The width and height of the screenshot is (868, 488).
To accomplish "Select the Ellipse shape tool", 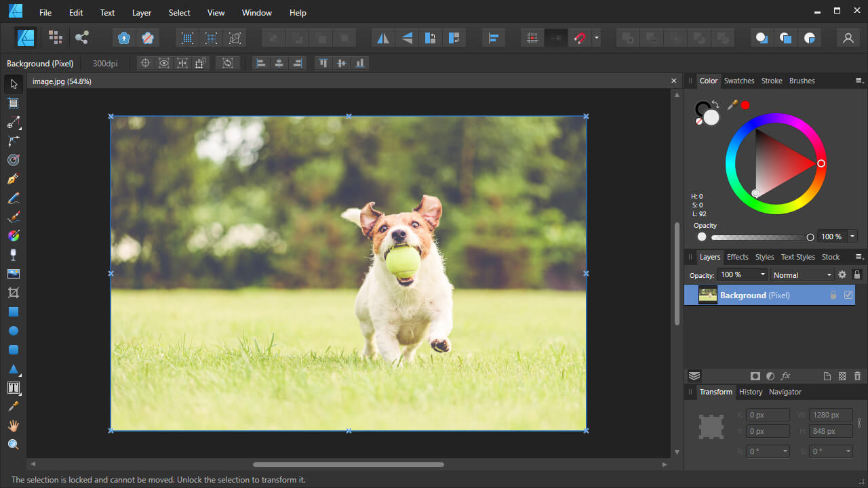I will (x=14, y=331).
